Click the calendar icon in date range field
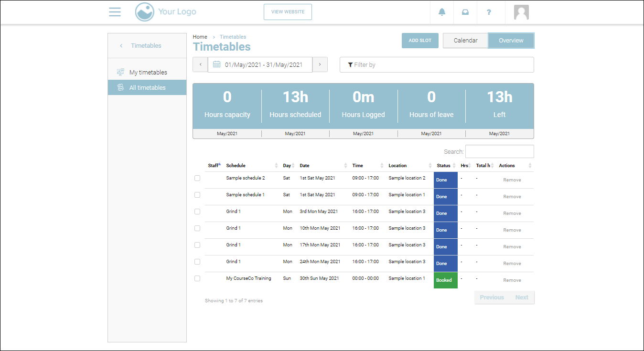644x351 pixels. click(217, 64)
